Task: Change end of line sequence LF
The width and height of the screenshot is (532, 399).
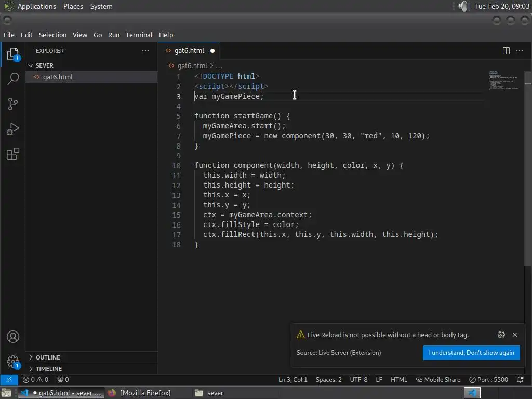Action: point(379,380)
